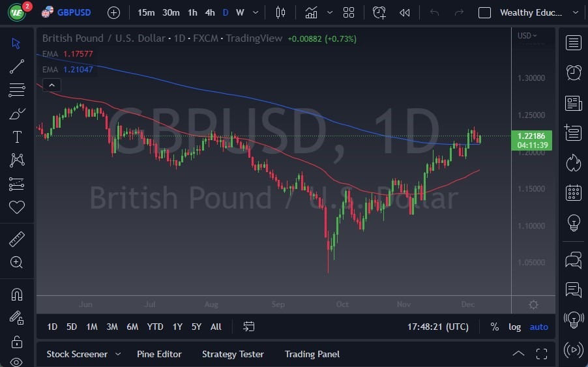Open the public chats panel
Viewport: 588px width, 367px height.
pos(574,260)
